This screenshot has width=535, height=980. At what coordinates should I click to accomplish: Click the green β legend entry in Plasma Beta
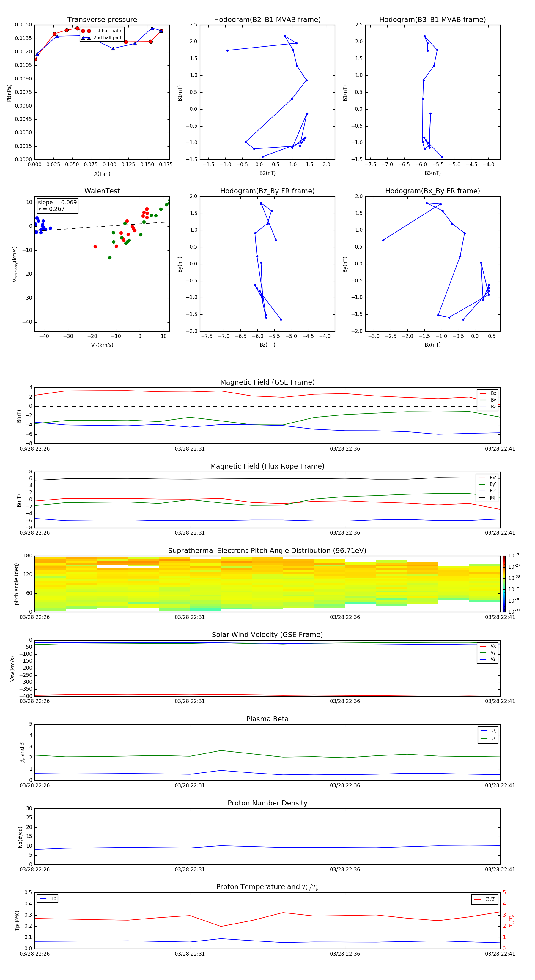tap(488, 739)
